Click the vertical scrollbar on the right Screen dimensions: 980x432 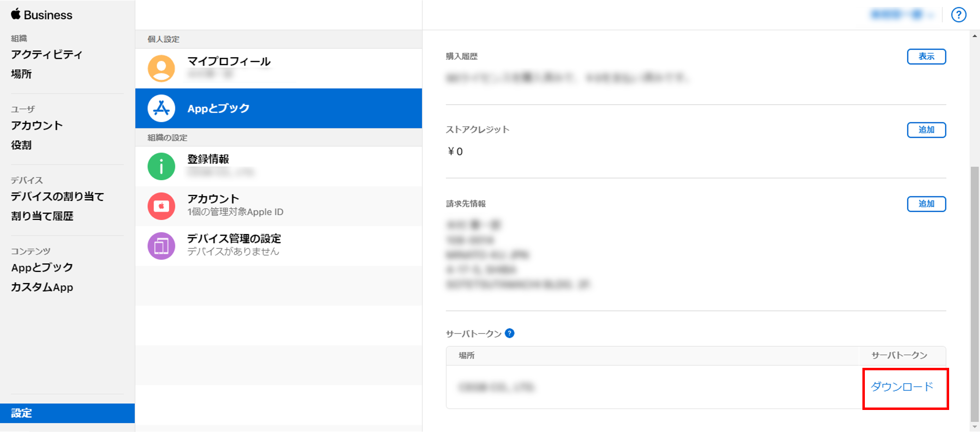pos(975,294)
